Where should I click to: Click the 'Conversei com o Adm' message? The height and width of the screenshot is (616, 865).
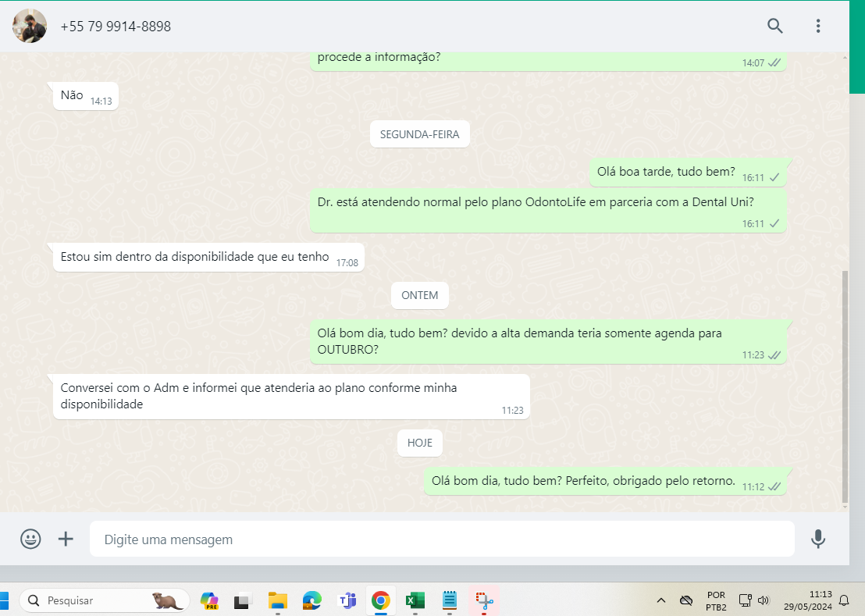(291, 397)
